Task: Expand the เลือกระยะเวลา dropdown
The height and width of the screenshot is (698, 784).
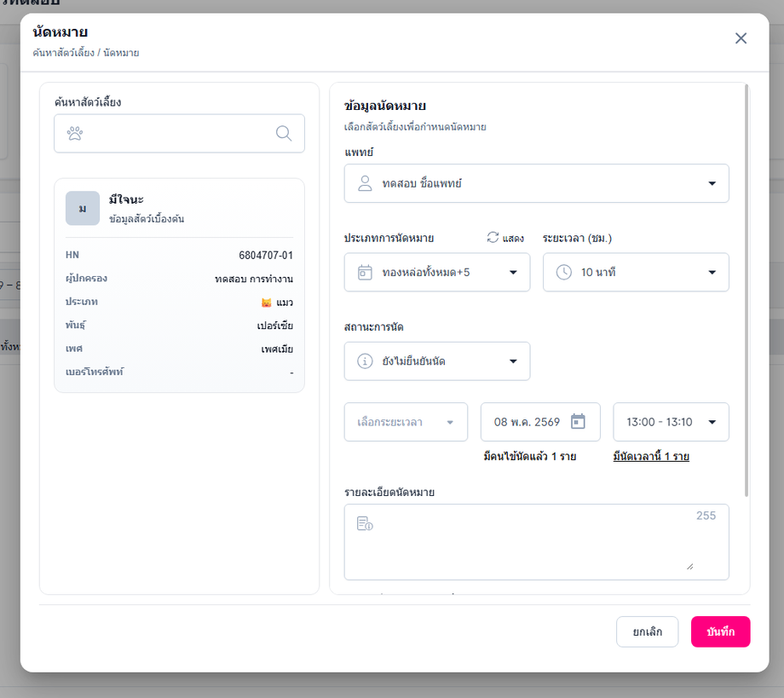Action: point(406,422)
